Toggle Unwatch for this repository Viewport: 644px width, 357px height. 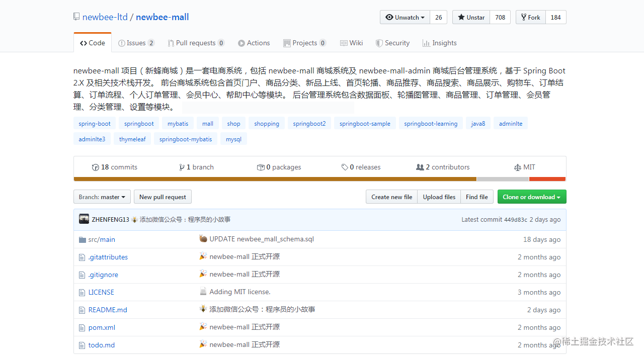point(405,17)
